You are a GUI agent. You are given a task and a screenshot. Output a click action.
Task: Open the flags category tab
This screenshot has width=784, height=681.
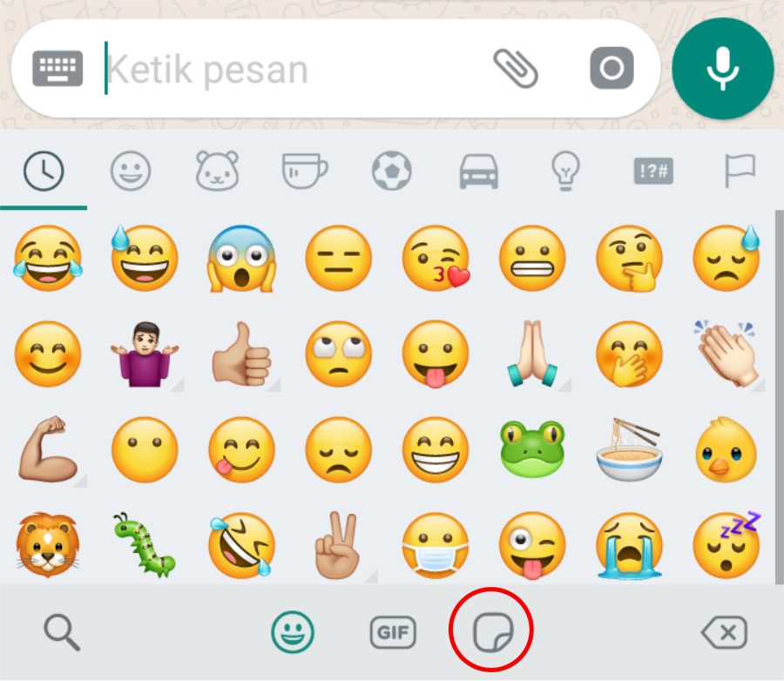740,171
